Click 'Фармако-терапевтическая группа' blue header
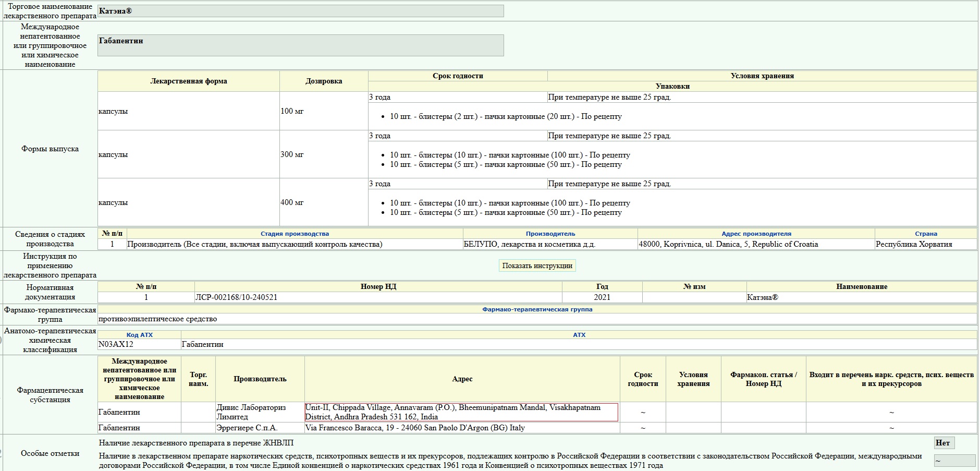Image resolution: width=980 pixels, height=471 pixels. point(537,309)
